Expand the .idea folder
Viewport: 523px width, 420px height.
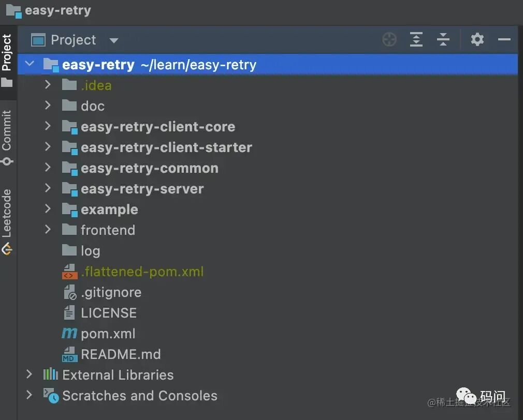48,85
